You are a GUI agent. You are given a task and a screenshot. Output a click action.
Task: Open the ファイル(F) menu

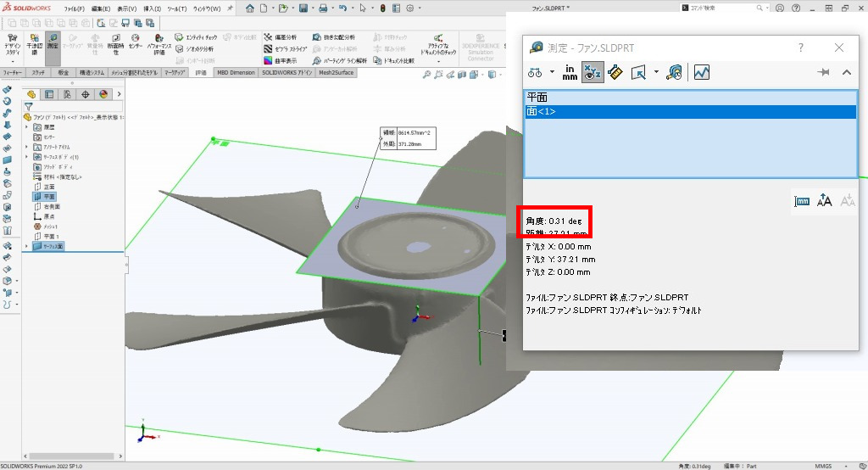click(75, 8)
